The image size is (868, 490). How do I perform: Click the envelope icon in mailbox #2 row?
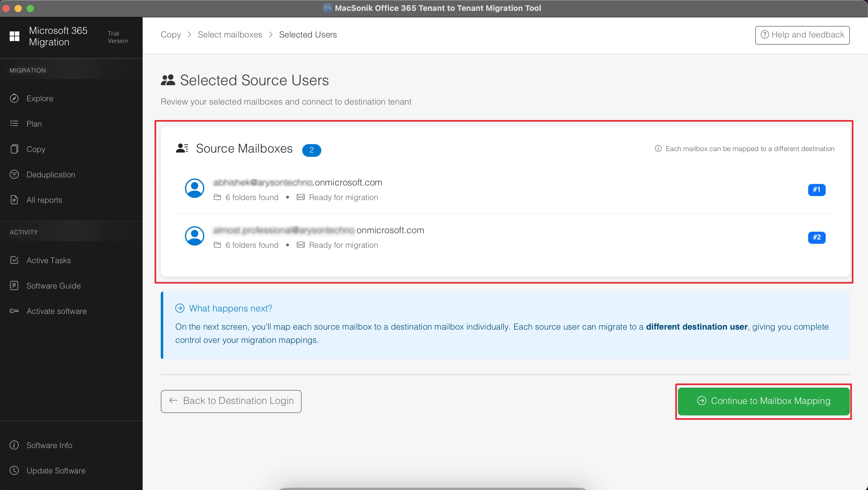click(300, 245)
